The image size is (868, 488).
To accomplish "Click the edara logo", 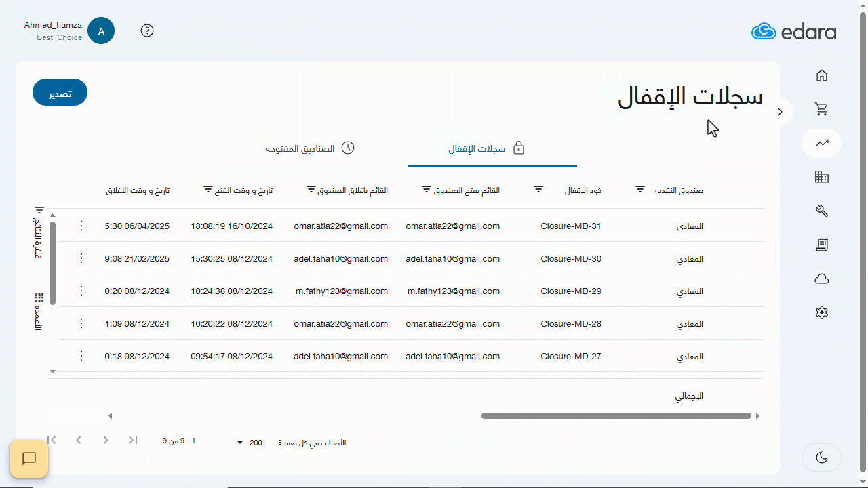I will tap(793, 31).
